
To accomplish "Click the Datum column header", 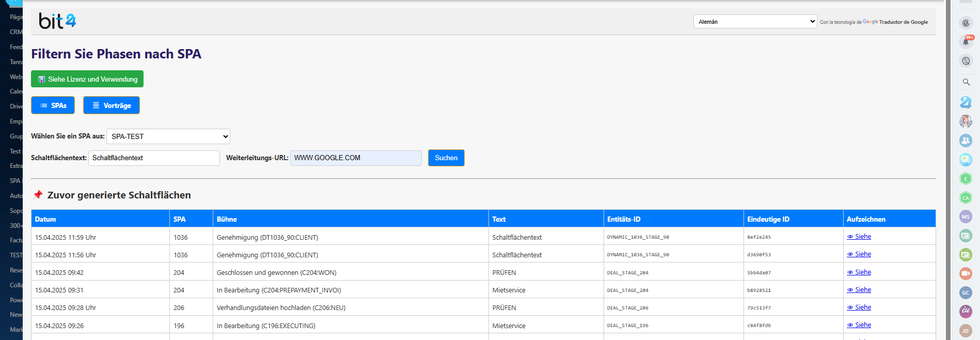I will (45, 219).
